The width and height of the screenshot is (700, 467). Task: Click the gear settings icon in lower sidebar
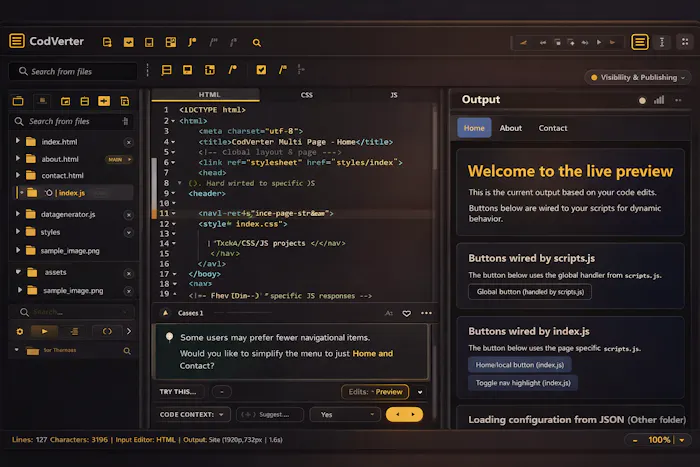(x=20, y=331)
